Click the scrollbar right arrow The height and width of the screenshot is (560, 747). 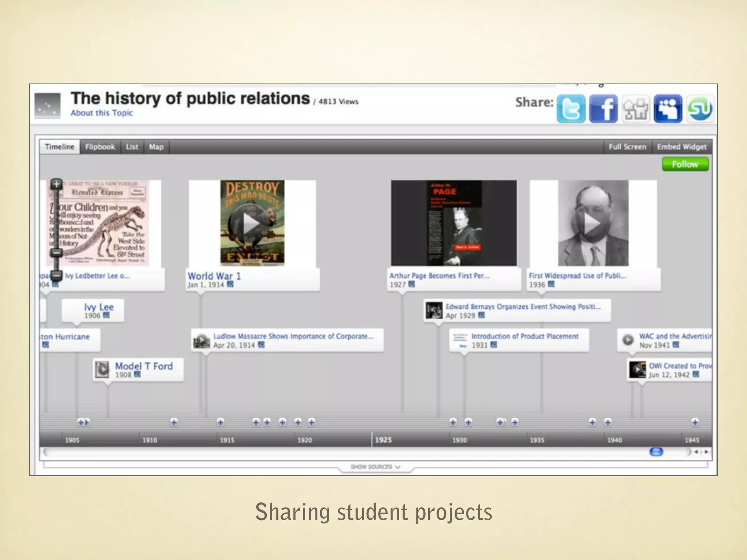click(706, 452)
